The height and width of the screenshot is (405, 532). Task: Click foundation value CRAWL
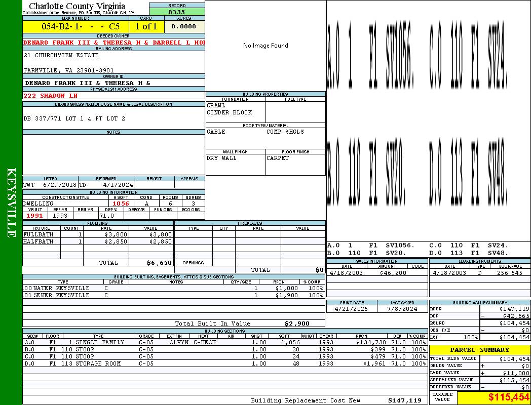click(216, 105)
